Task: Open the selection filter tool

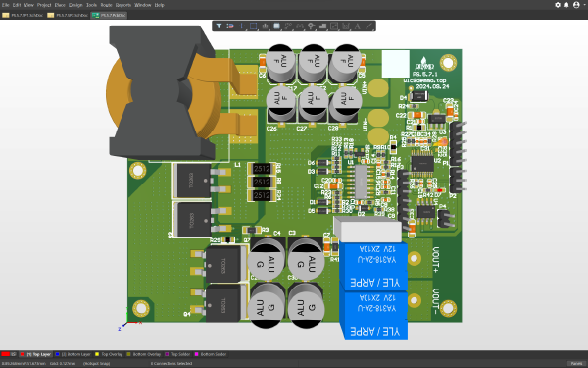Action: click(x=219, y=26)
